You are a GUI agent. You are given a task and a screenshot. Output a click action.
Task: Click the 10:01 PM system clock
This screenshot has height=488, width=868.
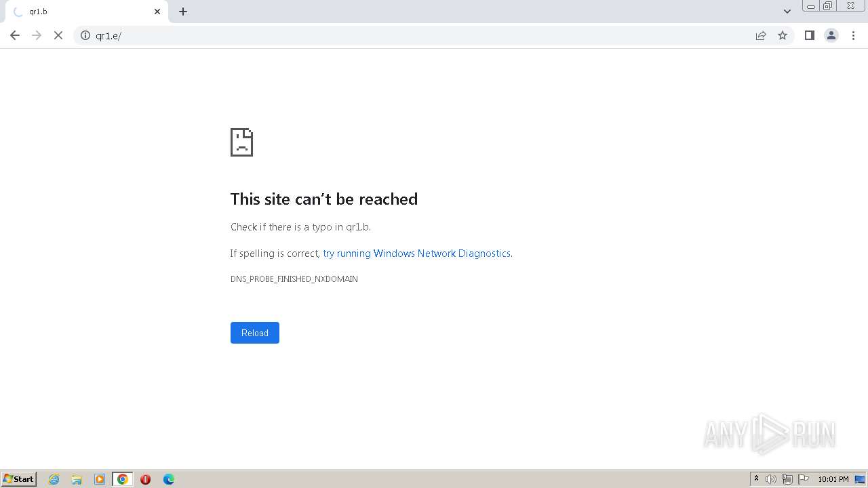coord(833,479)
